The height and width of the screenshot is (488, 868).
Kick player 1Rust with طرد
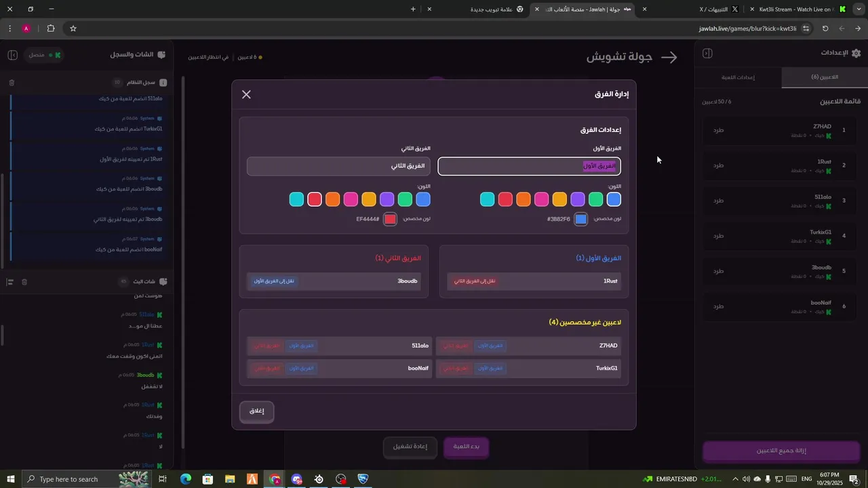point(719,165)
